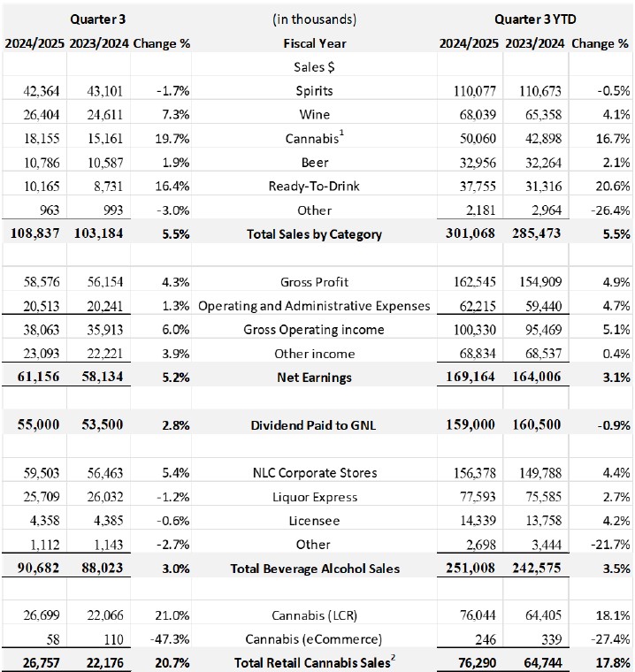Click the Spirits row label
Image resolution: width=635 pixels, height=672 pixels.
click(x=314, y=90)
